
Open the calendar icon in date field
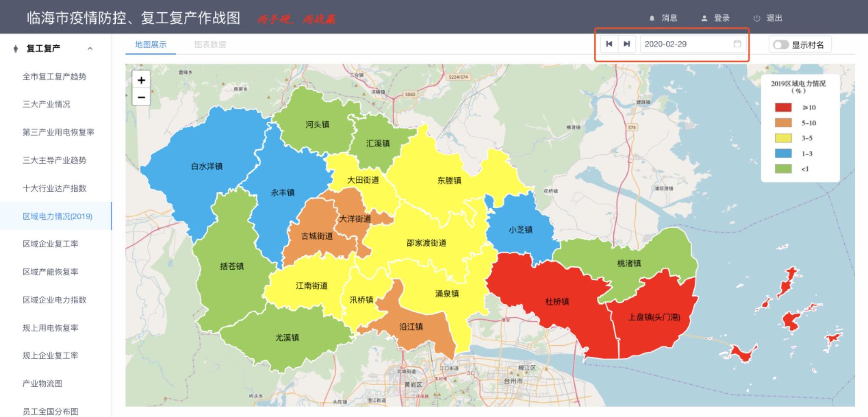point(737,44)
